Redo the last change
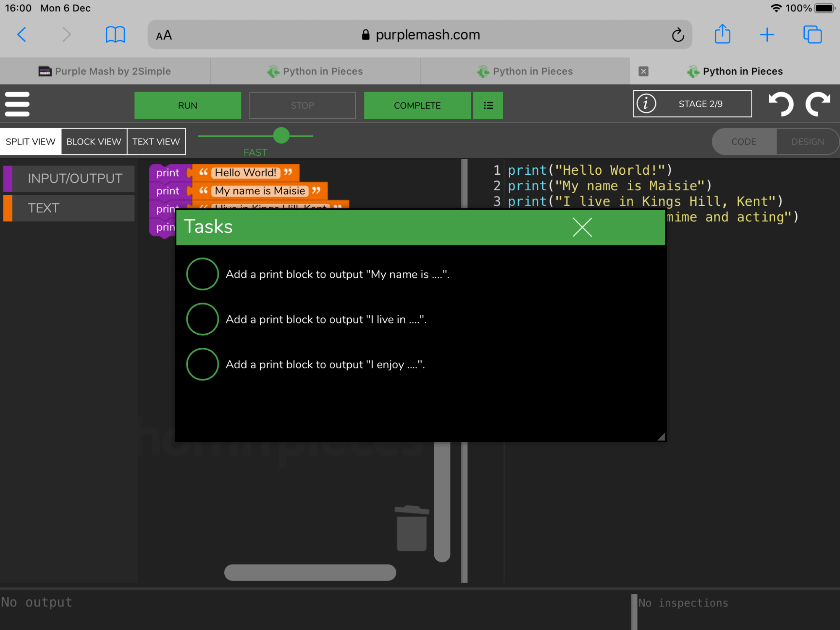 pyautogui.click(x=818, y=104)
